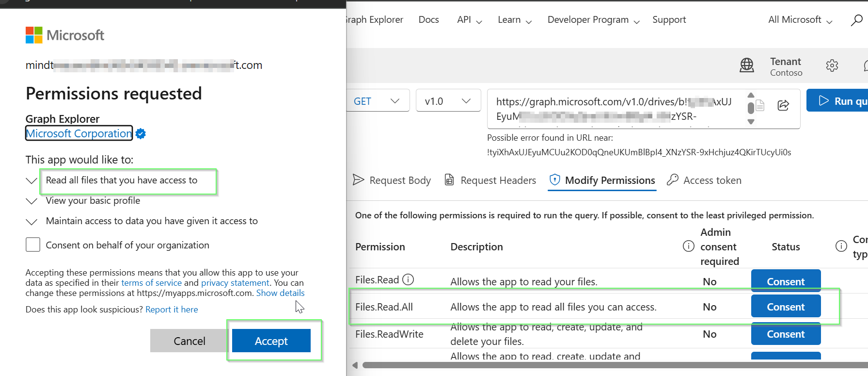Image resolution: width=868 pixels, height=376 pixels.
Task: Click the URL box scroll down arrow
Action: [751, 122]
